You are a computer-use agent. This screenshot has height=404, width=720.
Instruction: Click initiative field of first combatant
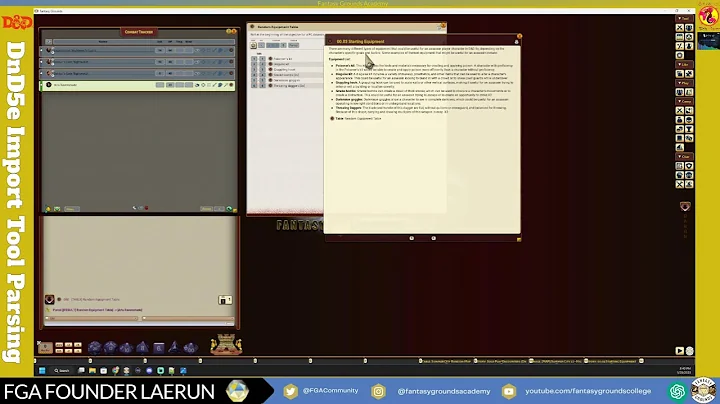159,50
